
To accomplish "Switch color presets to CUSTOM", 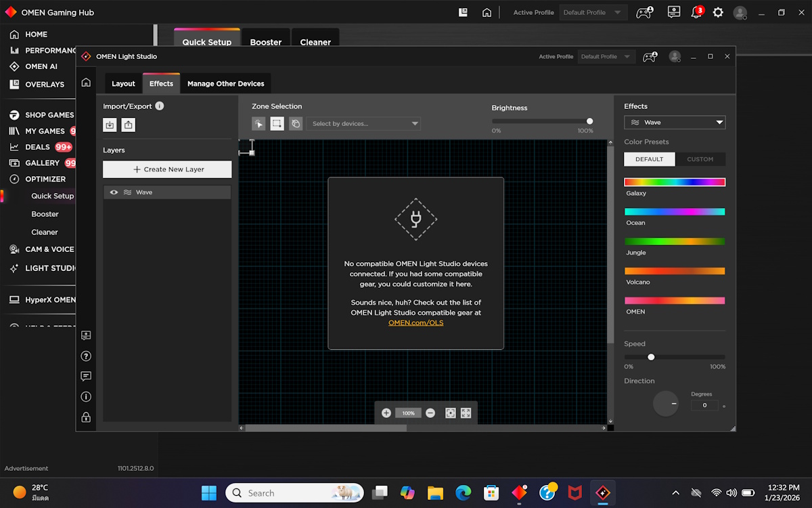I will (700, 159).
